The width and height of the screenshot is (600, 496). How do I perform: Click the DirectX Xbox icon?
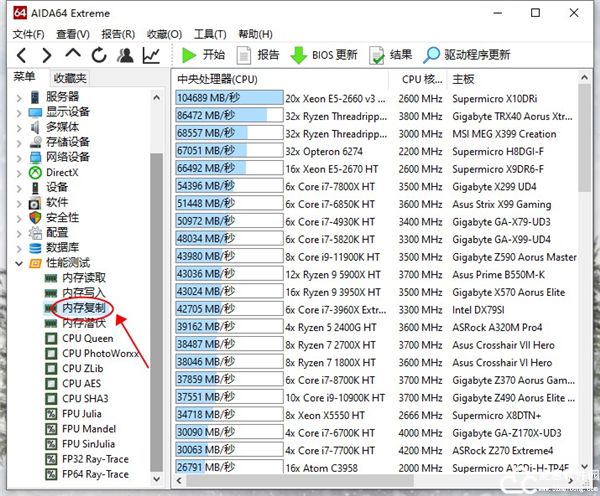35,173
